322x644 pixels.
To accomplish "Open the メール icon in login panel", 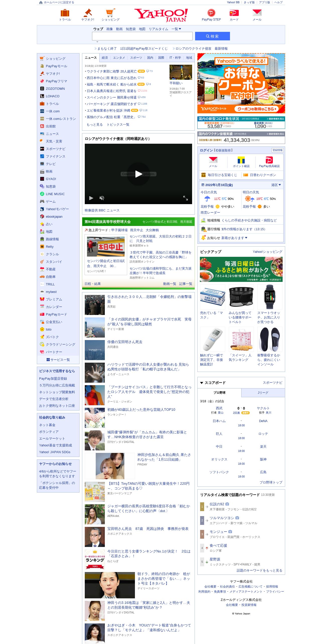I will [213, 160].
